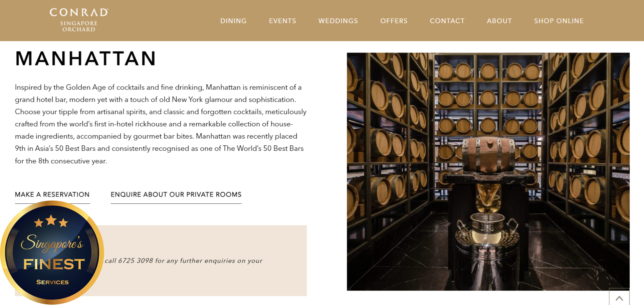Open the Contact page
644x305 pixels.
pos(447,21)
